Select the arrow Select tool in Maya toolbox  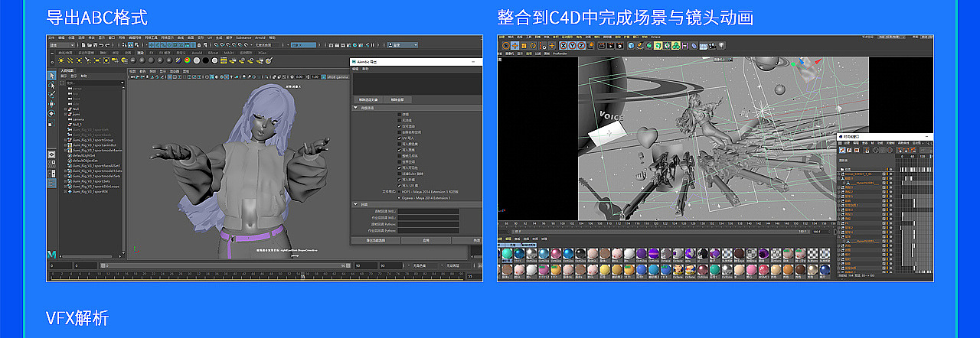pyautogui.click(x=52, y=75)
